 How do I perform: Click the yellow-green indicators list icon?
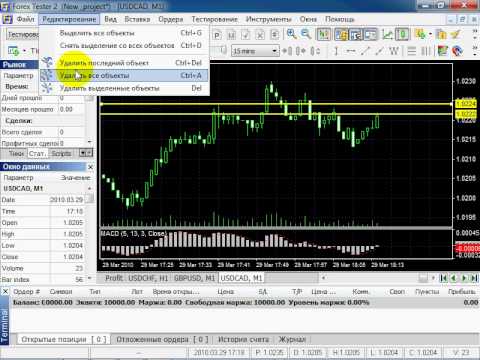420,34
